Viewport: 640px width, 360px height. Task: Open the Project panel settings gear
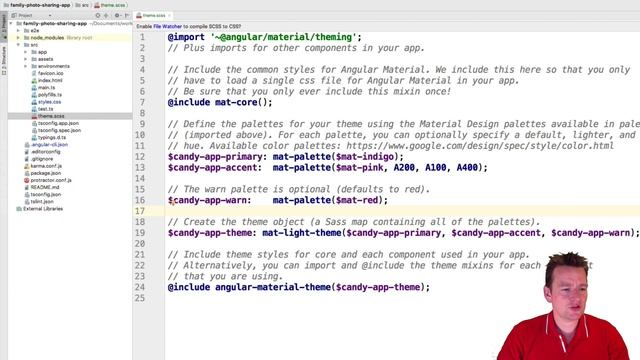click(x=117, y=16)
